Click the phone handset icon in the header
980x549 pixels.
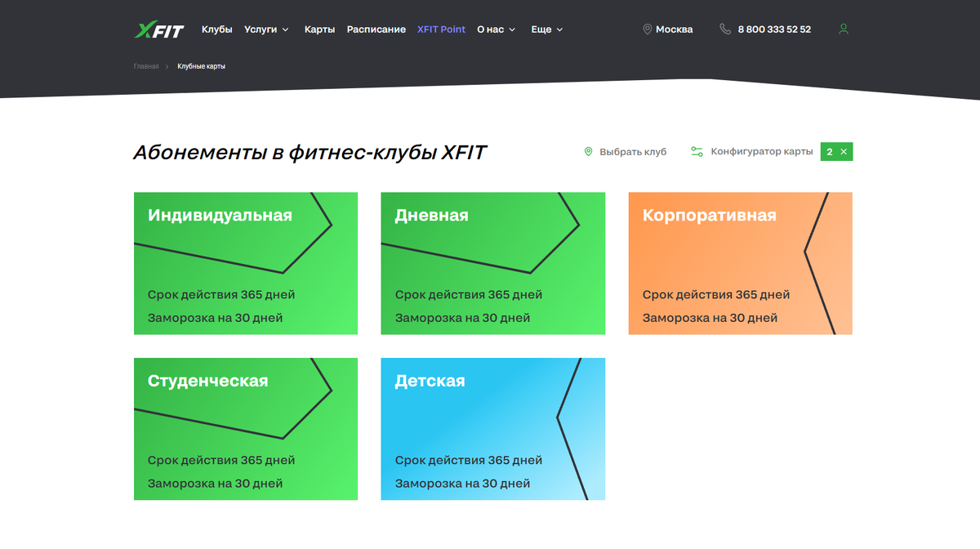pyautogui.click(x=725, y=29)
